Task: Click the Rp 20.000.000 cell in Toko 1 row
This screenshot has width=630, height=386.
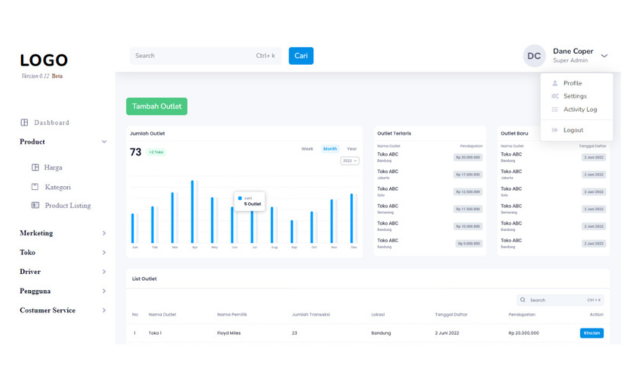Action: pyautogui.click(x=524, y=333)
